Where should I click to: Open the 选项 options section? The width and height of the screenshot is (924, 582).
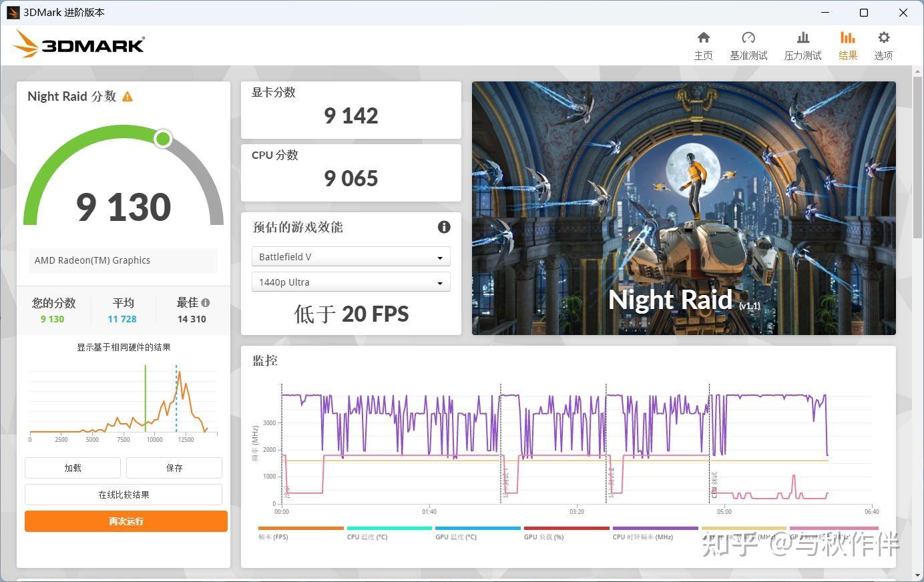click(x=883, y=45)
